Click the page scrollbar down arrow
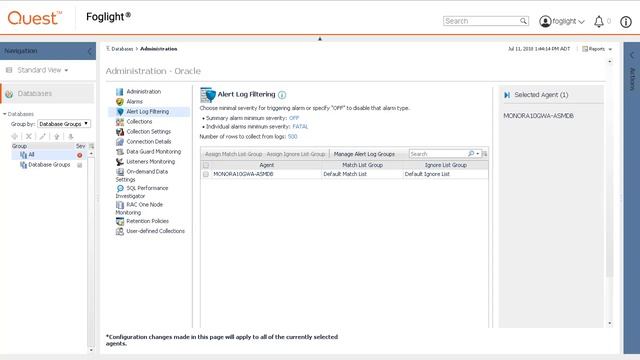Screen dimensions: 640x360 tap(610, 323)
